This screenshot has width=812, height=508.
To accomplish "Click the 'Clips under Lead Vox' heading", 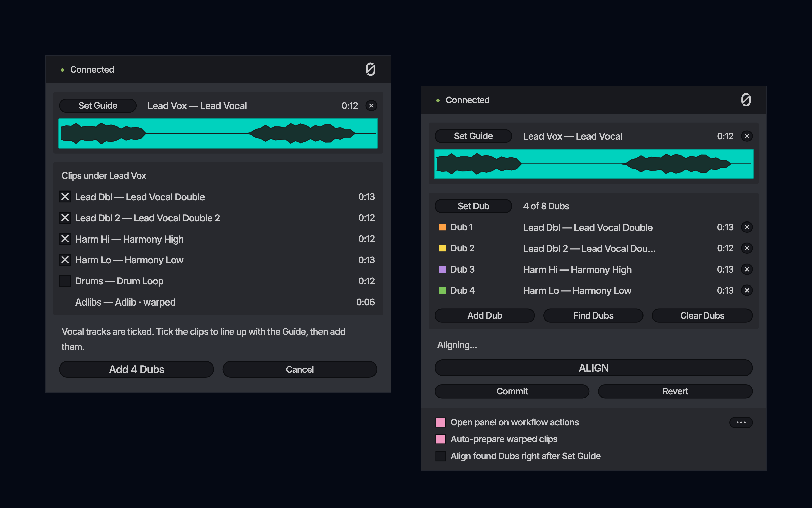I will point(104,176).
